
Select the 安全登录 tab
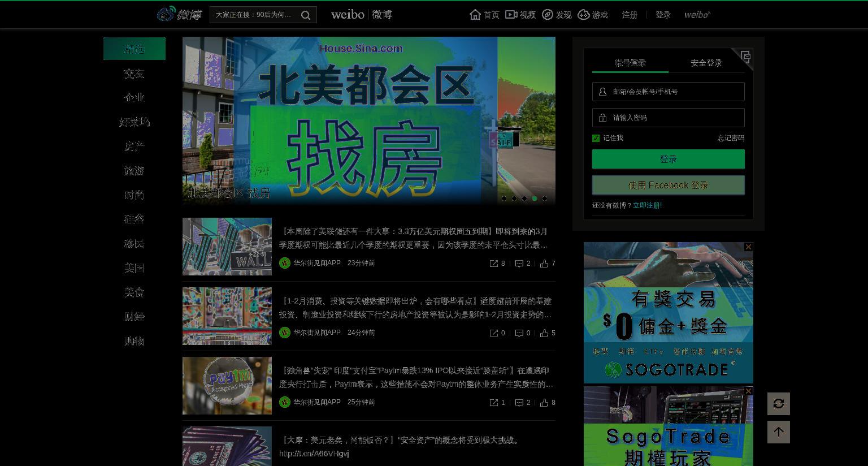[706, 63]
